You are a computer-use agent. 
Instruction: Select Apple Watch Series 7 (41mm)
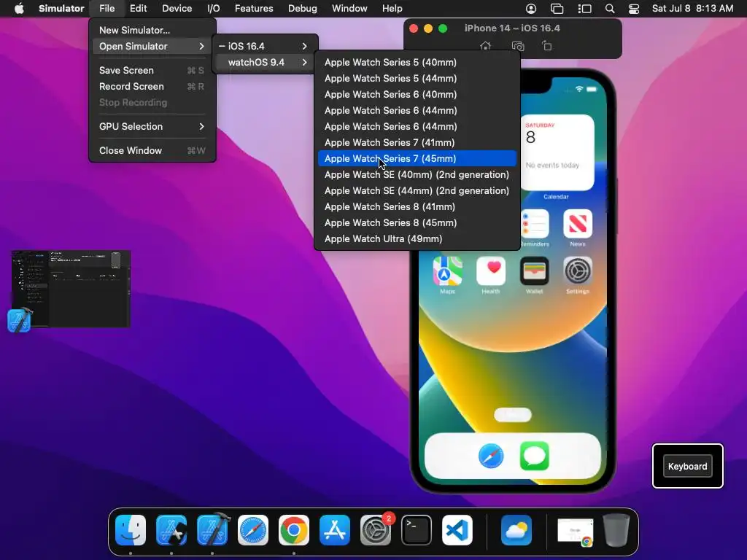[x=417, y=142]
